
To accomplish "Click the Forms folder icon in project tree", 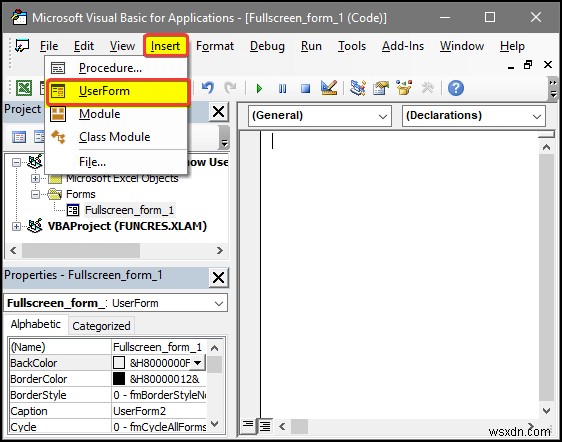I will 54,194.
